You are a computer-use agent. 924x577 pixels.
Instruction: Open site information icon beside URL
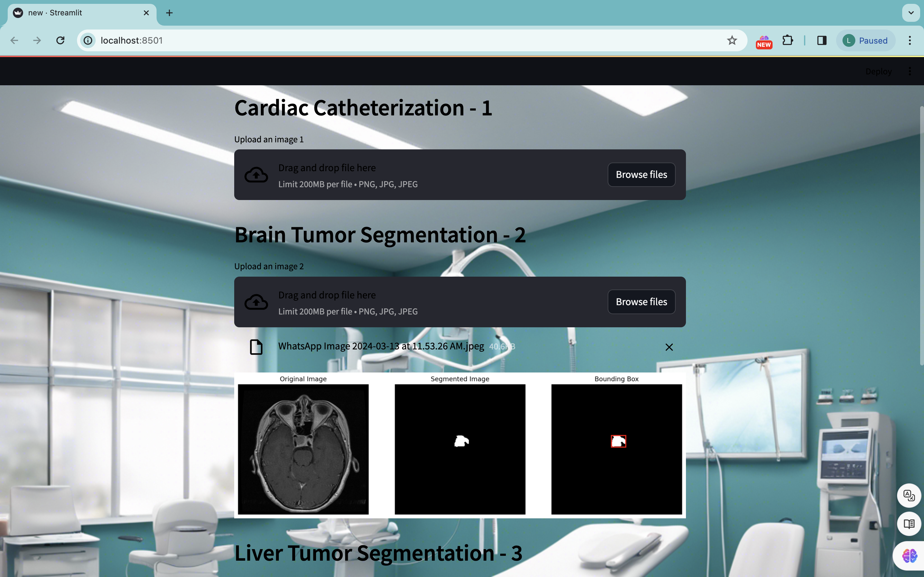(88, 40)
